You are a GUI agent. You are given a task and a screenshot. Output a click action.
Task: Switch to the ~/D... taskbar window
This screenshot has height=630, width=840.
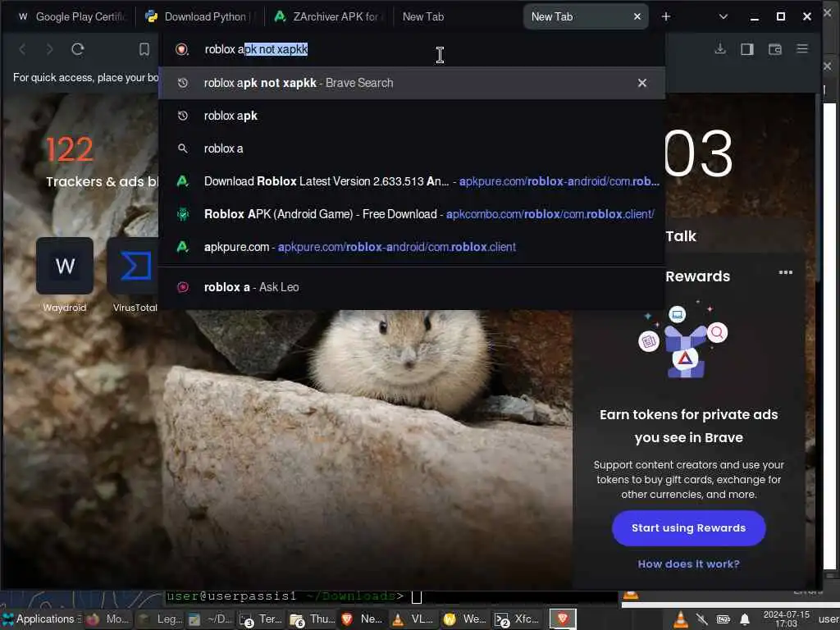[x=211, y=619]
